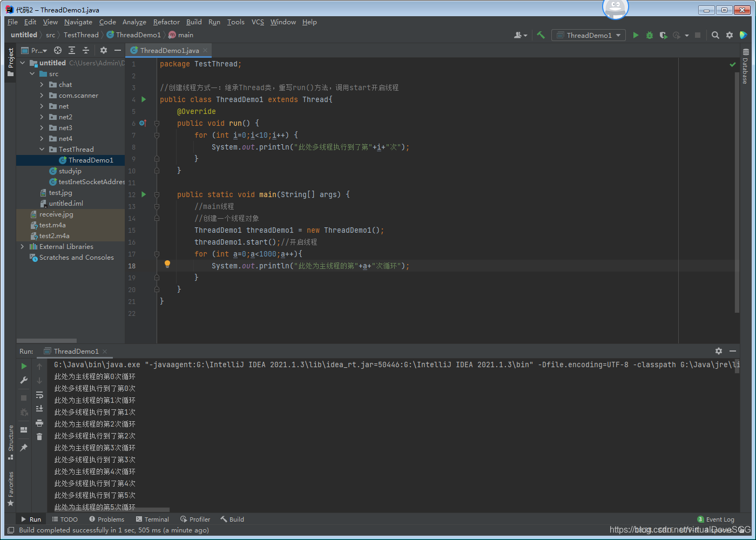This screenshot has height=540, width=756.
Task: Click override gutter icon next to run()
Action: [143, 123]
